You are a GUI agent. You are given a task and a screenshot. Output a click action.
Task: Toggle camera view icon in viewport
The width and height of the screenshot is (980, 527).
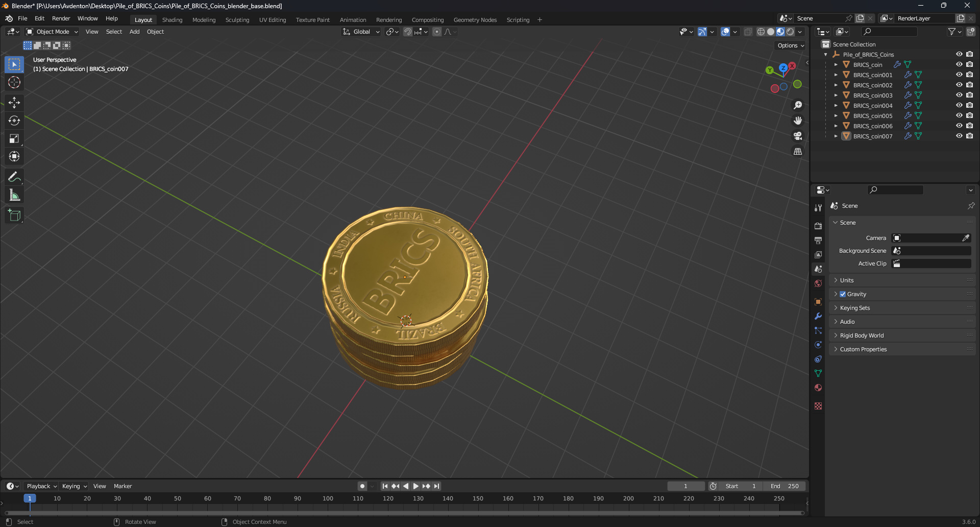pos(797,136)
